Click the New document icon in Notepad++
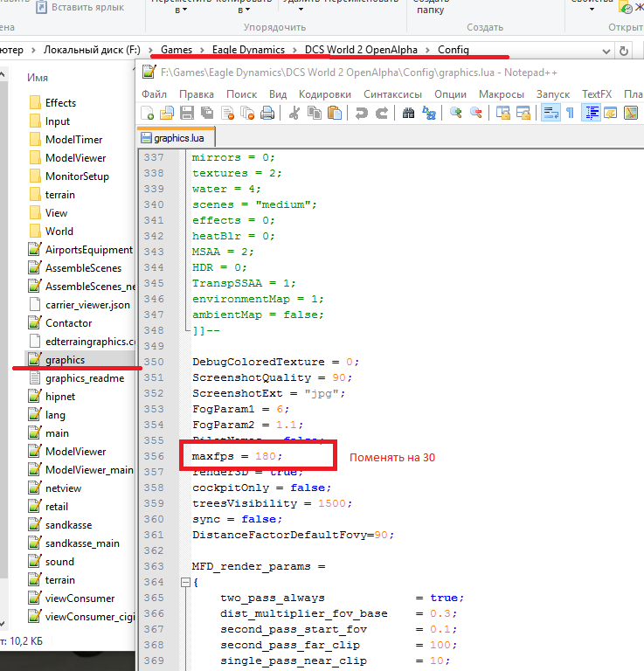644x671 pixels. tap(147, 113)
